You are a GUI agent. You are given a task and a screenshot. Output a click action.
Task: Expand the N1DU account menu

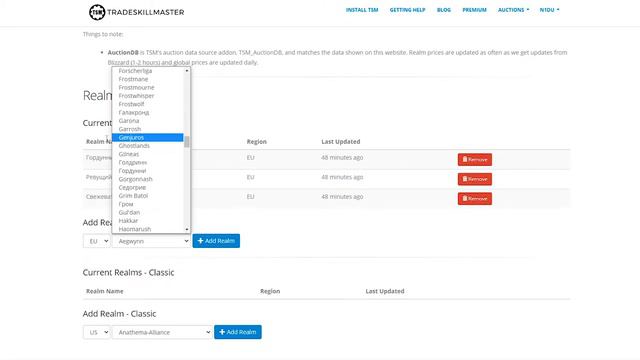tap(549, 10)
